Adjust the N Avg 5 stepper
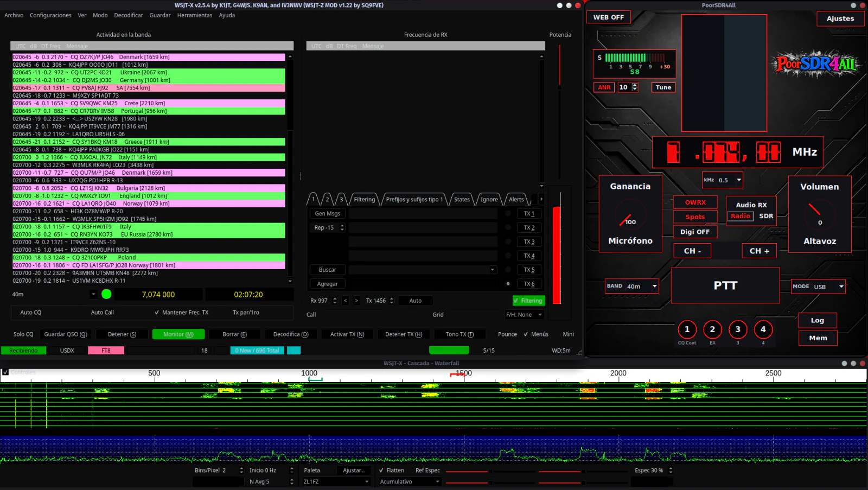 (x=292, y=482)
